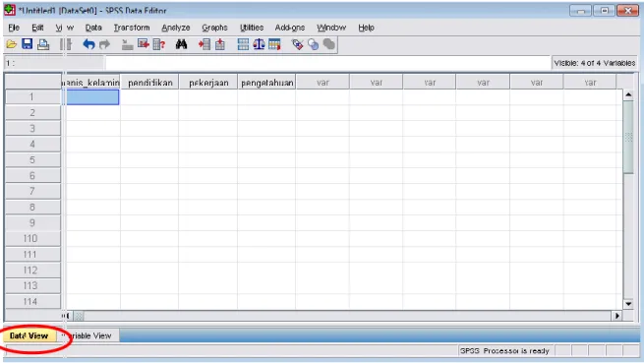Open the Graphs menu
The width and height of the screenshot is (644, 363).
[214, 28]
